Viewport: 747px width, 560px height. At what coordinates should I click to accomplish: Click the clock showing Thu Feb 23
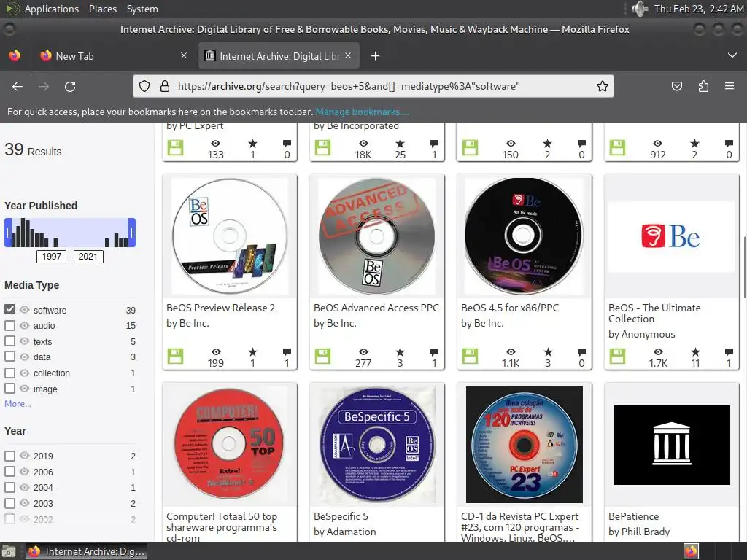[698, 9]
